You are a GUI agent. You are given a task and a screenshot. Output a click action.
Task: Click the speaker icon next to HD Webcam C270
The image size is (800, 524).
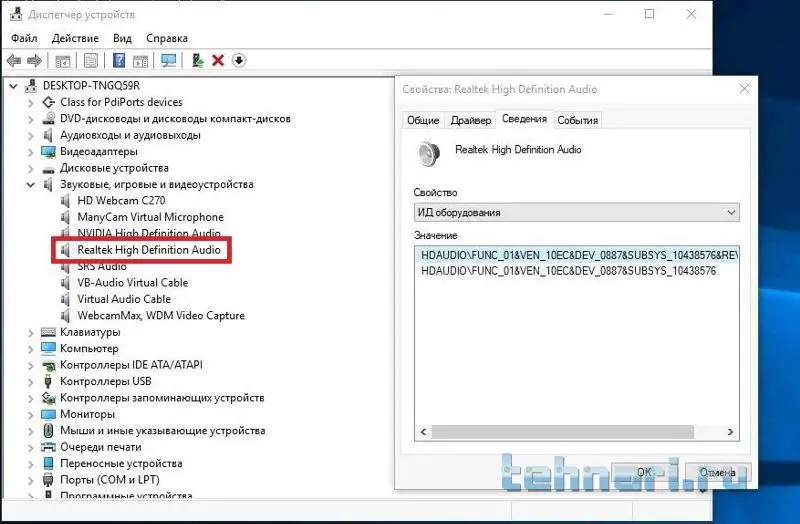(x=65, y=201)
